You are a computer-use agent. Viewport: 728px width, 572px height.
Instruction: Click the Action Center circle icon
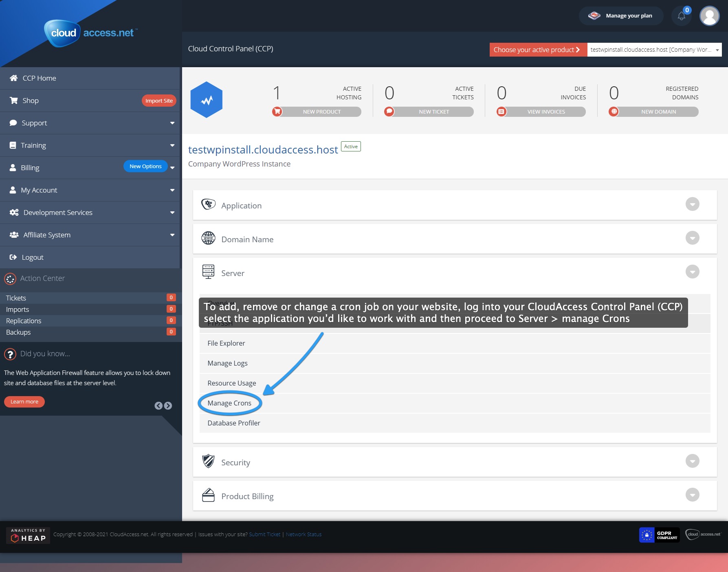pos(10,279)
